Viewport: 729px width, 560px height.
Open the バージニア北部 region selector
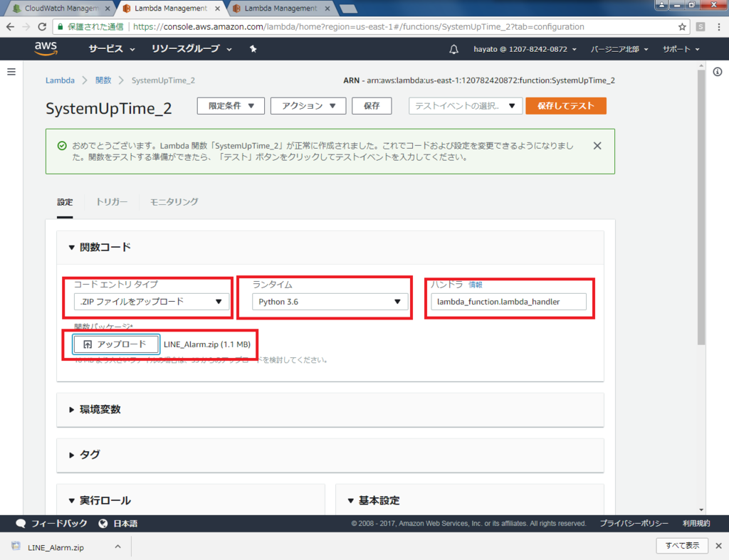619,49
